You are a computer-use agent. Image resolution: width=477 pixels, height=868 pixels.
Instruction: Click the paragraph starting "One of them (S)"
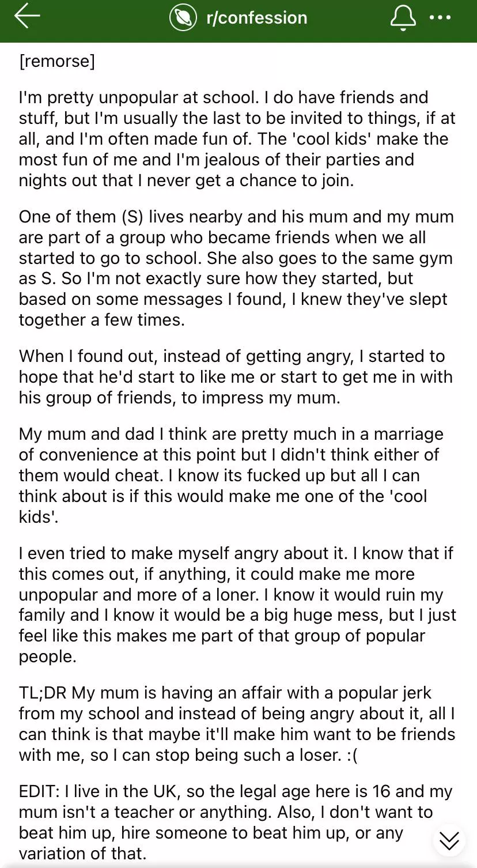pyautogui.click(x=236, y=268)
